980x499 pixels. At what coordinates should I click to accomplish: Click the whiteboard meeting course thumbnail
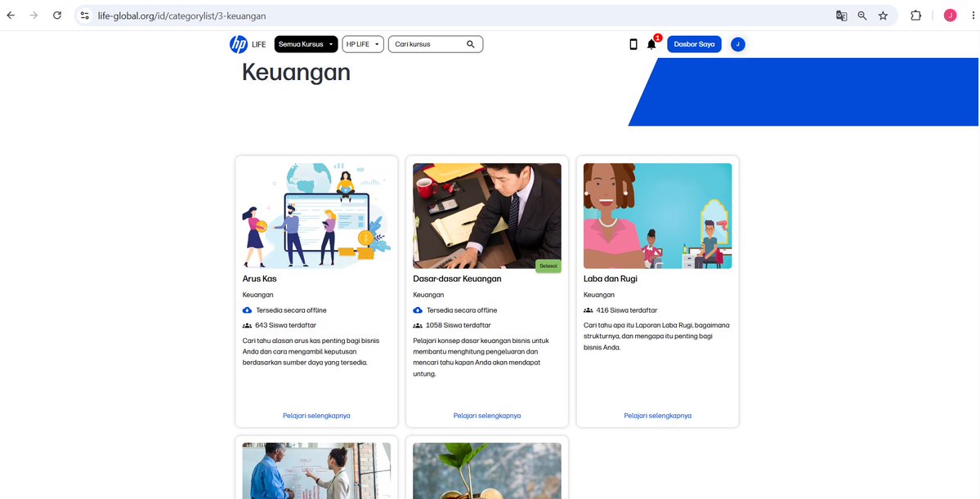[x=316, y=471]
